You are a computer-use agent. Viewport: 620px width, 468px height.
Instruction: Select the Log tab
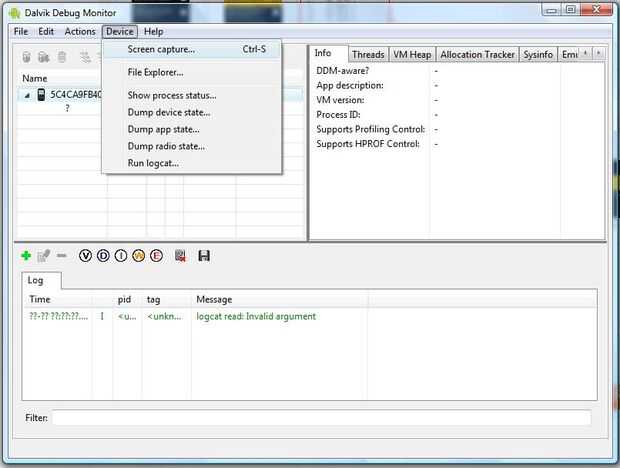[41, 280]
